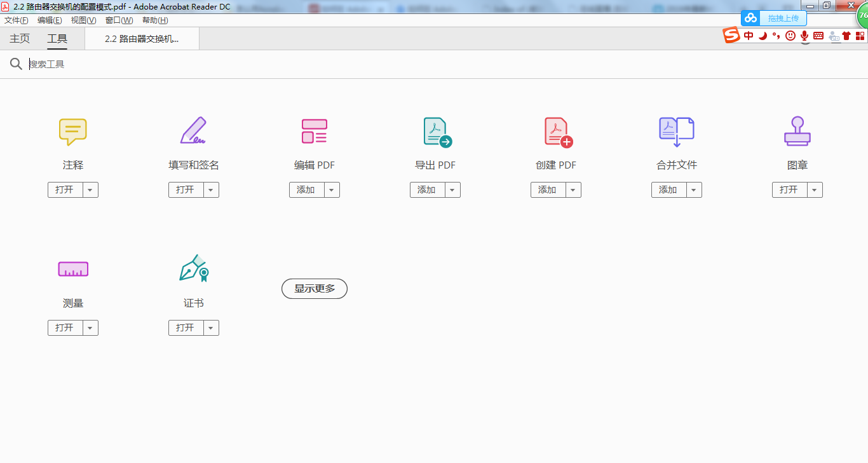Open the 帮助 menu
The image size is (868, 463).
coord(154,20)
